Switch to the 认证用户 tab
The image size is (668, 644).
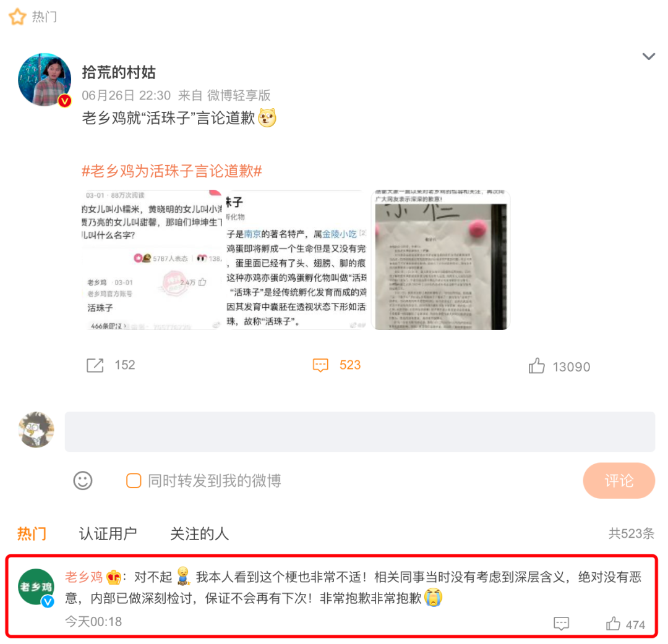click(x=108, y=534)
